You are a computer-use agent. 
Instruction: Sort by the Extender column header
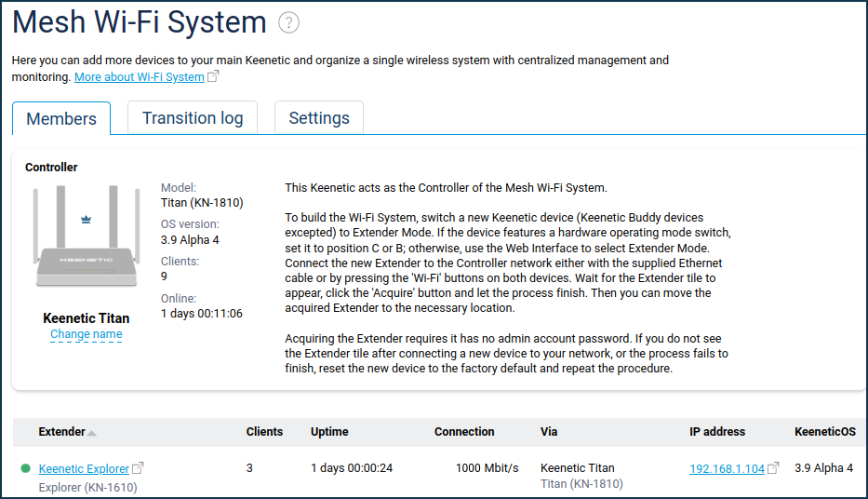[x=62, y=431]
